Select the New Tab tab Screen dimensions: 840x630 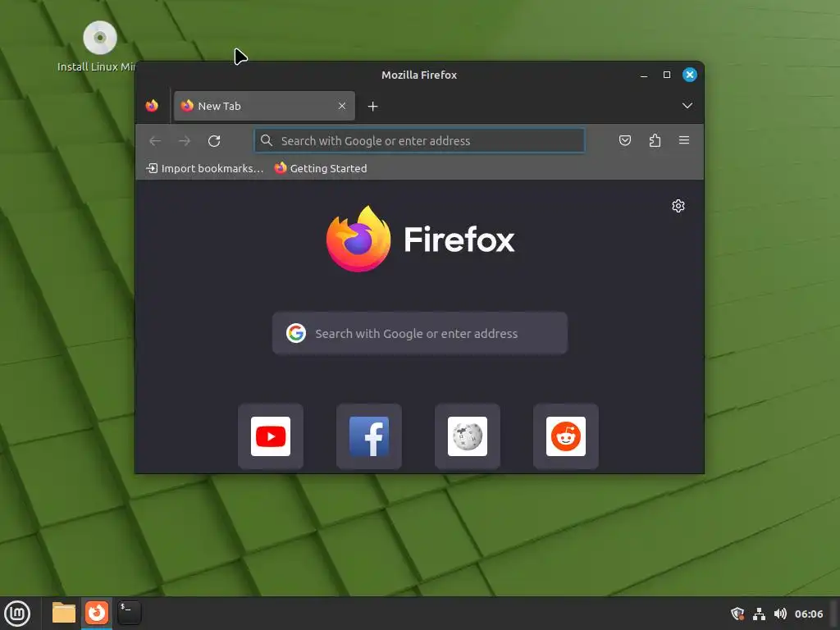(264, 106)
